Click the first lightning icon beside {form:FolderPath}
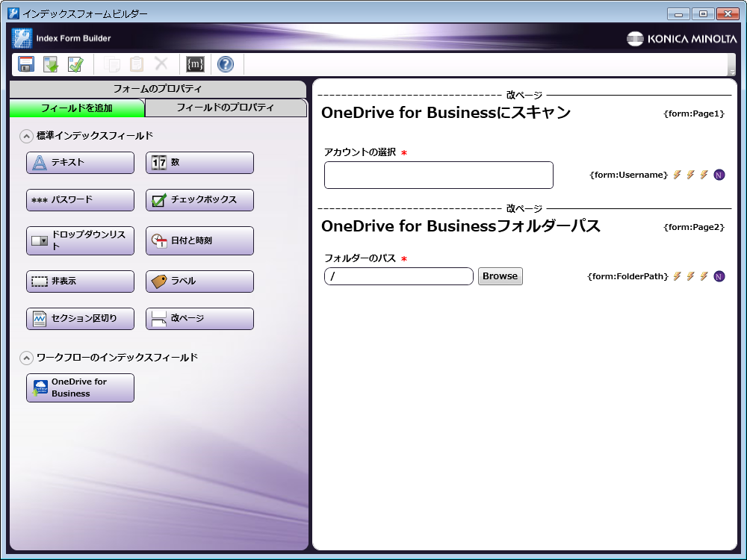 (677, 276)
